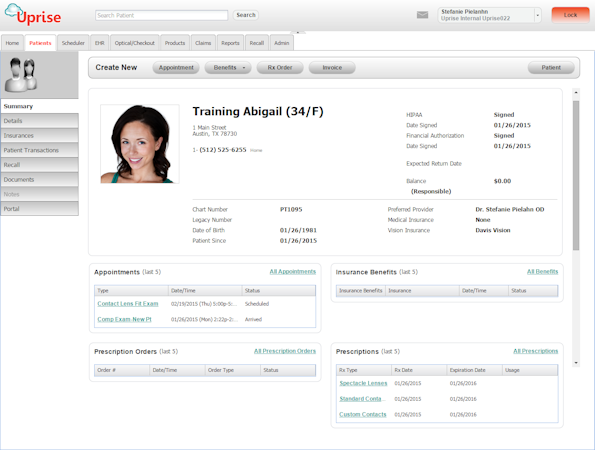The image size is (595, 450).
Task: Click the Uprise cloud logo
Action: pos(33,14)
